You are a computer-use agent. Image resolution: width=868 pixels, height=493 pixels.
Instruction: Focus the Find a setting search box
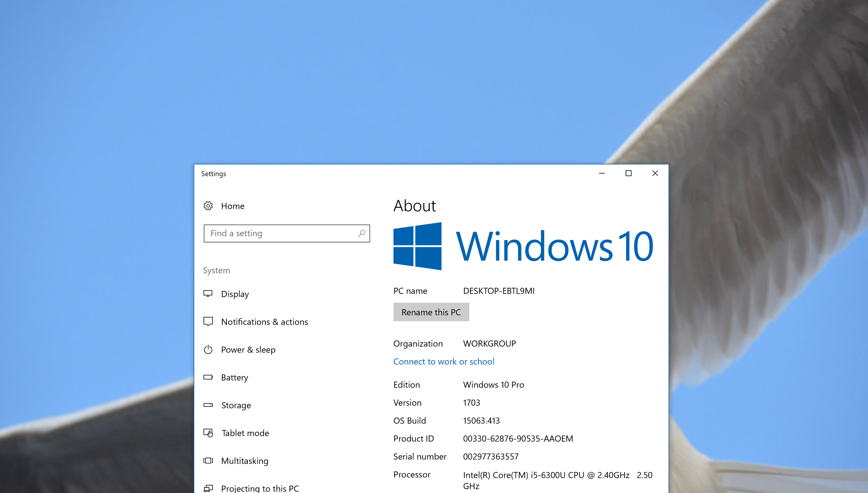click(x=281, y=233)
